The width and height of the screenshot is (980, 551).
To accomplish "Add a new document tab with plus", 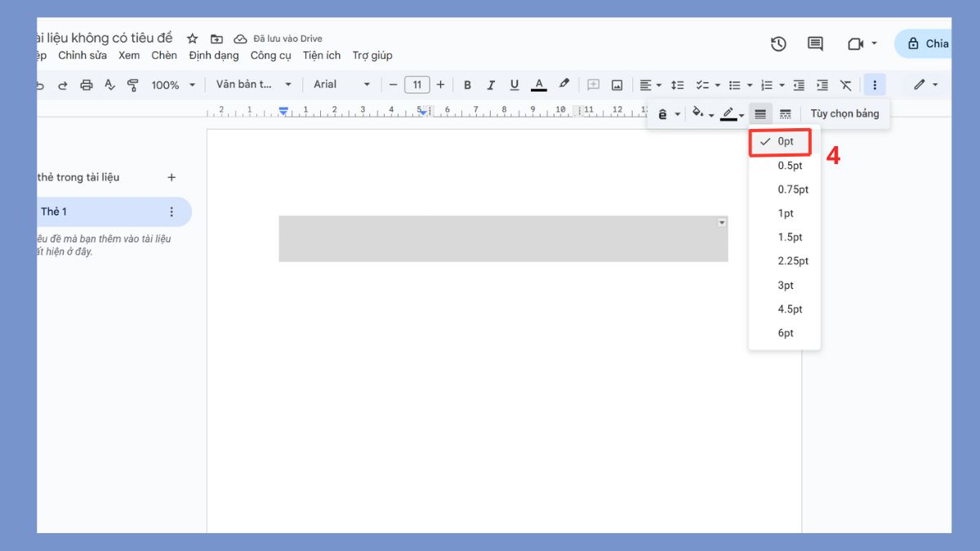I will [171, 177].
